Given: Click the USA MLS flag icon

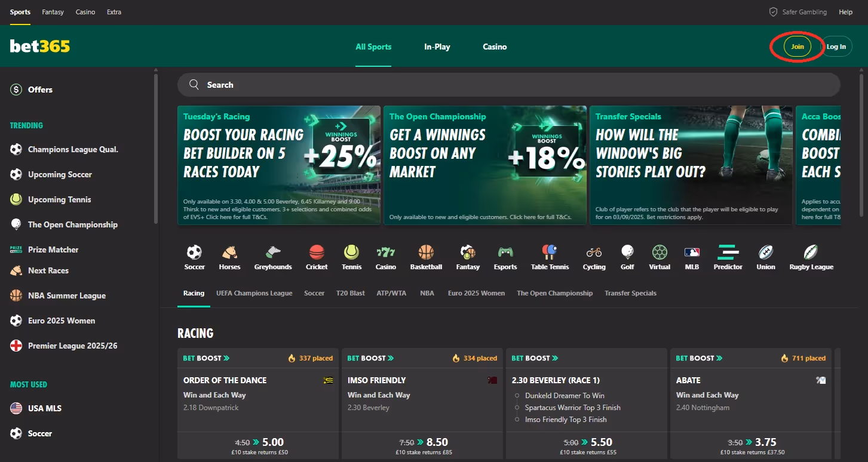Looking at the screenshot, I should click(16, 408).
